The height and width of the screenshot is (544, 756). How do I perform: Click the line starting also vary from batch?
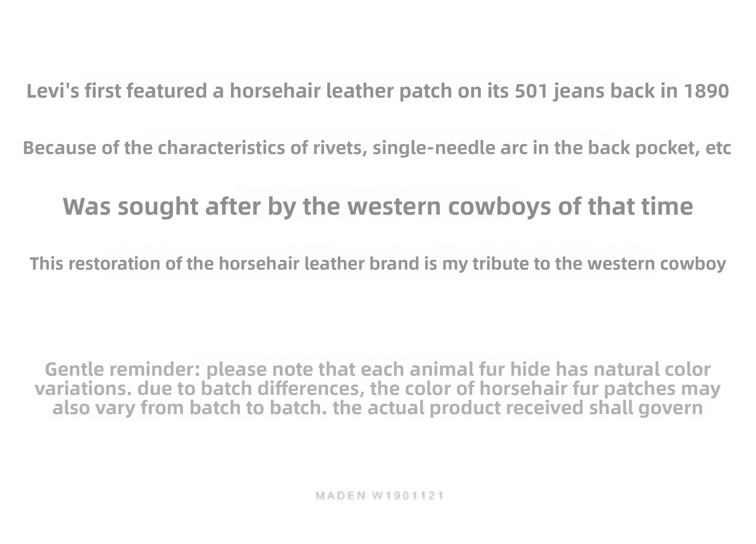[378, 408]
